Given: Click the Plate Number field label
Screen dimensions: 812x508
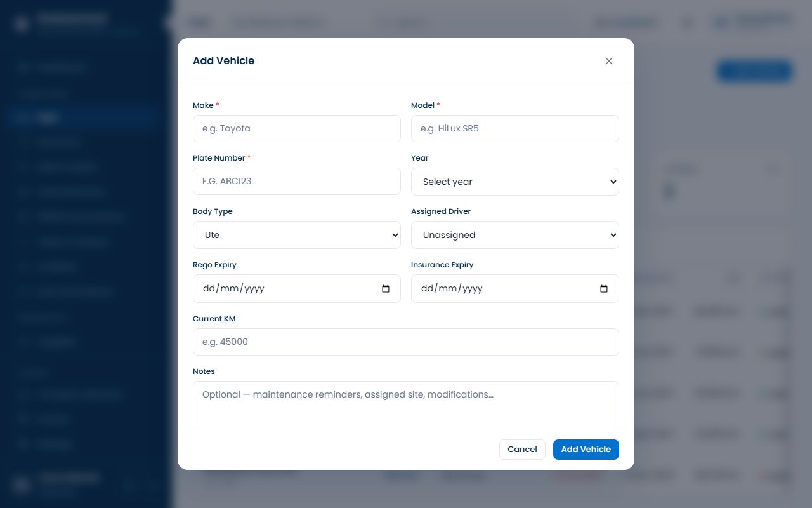Looking at the screenshot, I should pos(219,157).
